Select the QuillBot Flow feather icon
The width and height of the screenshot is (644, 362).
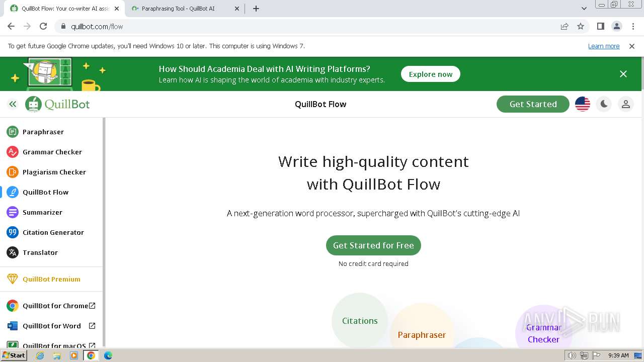13,192
